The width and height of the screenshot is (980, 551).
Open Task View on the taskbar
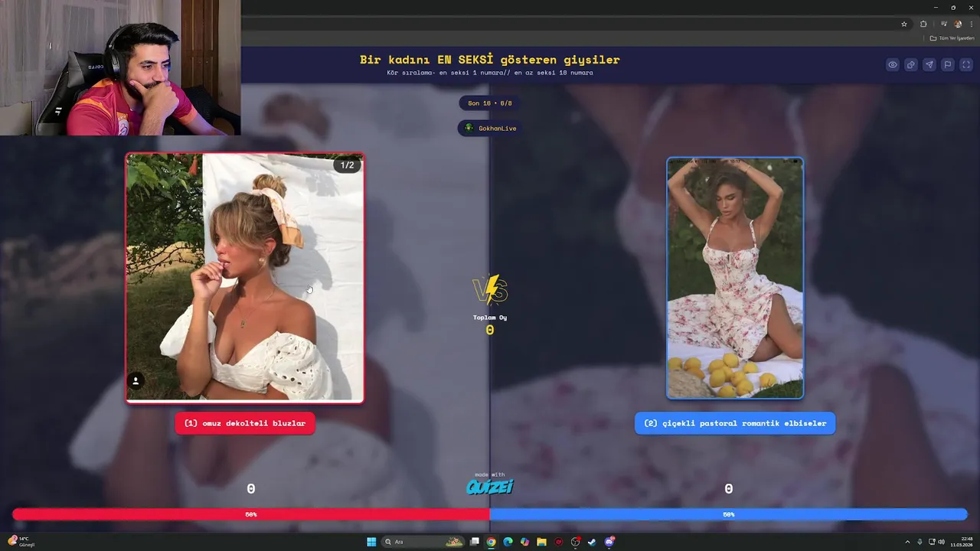point(475,542)
